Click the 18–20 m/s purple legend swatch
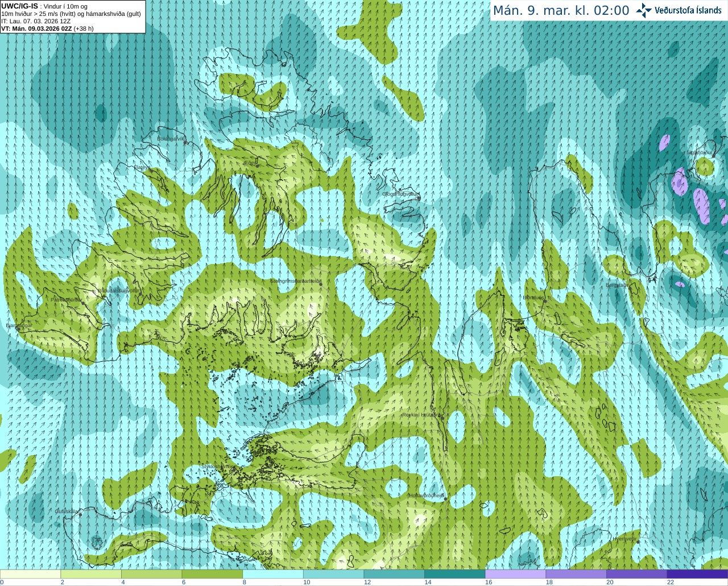This screenshot has width=728, height=586. pyautogui.click(x=576, y=574)
